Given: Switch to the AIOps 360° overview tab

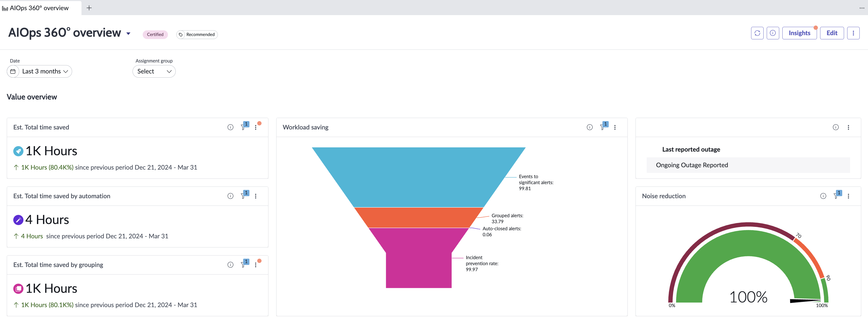Looking at the screenshot, I should click(x=39, y=8).
